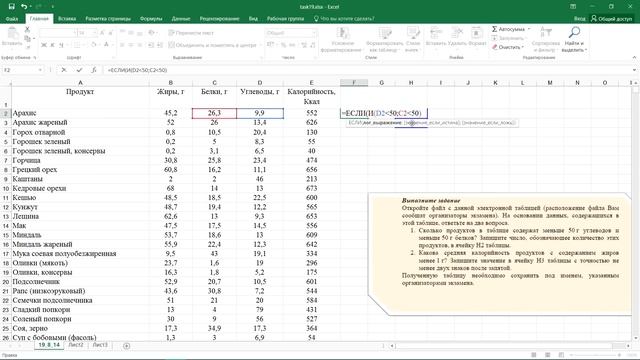The height and width of the screenshot is (360, 640).
Task: Click Conditional Formatting (Условное форматирование) icon
Action: point(342,39)
